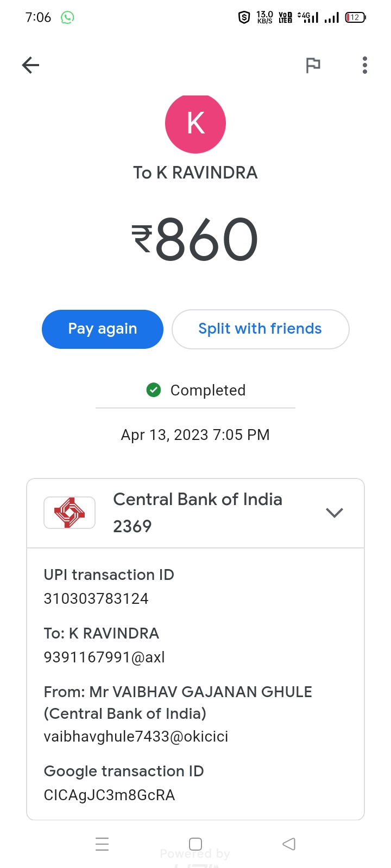Image resolution: width=391 pixels, height=868 pixels.
Task: Tap the ₹860 amount text
Action: (195, 239)
